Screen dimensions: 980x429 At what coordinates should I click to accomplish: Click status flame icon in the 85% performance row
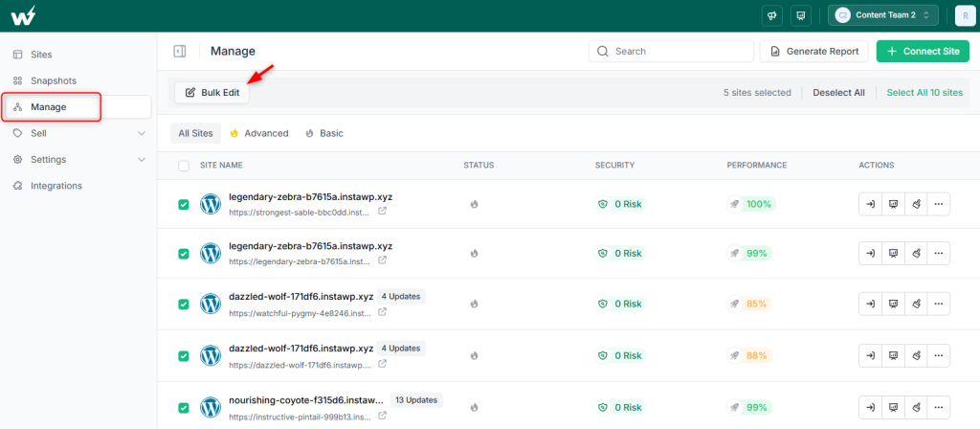click(x=474, y=304)
